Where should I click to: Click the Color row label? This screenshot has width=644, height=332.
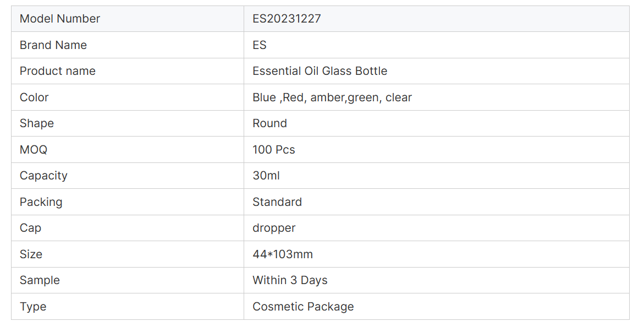point(34,97)
